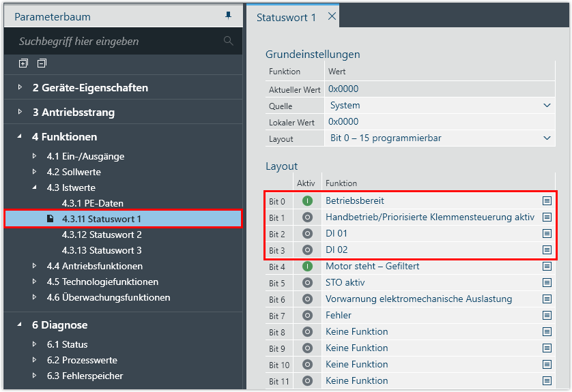Screen dimensions: 572x392
Task: Open the Quelle dropdown
Action: [546, 106]
